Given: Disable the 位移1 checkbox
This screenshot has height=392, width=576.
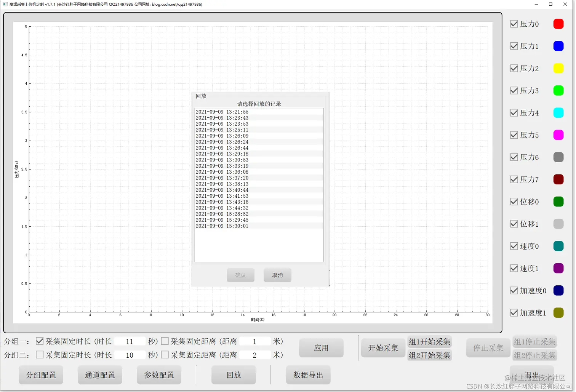Looking at the screenshot, I should (x=514, y=224).
